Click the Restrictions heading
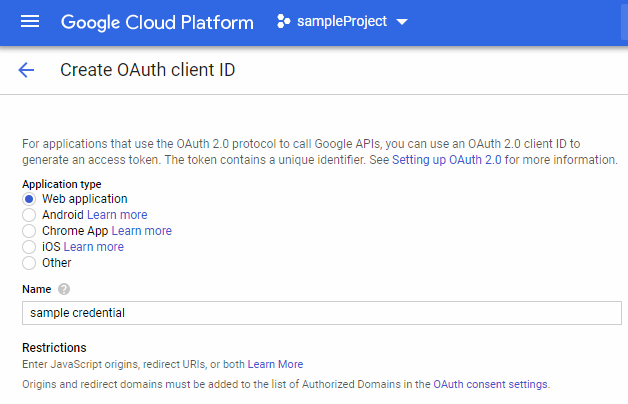Image resolution: width=628 pixels, height=404 pixels. click(x=54, y=348)
